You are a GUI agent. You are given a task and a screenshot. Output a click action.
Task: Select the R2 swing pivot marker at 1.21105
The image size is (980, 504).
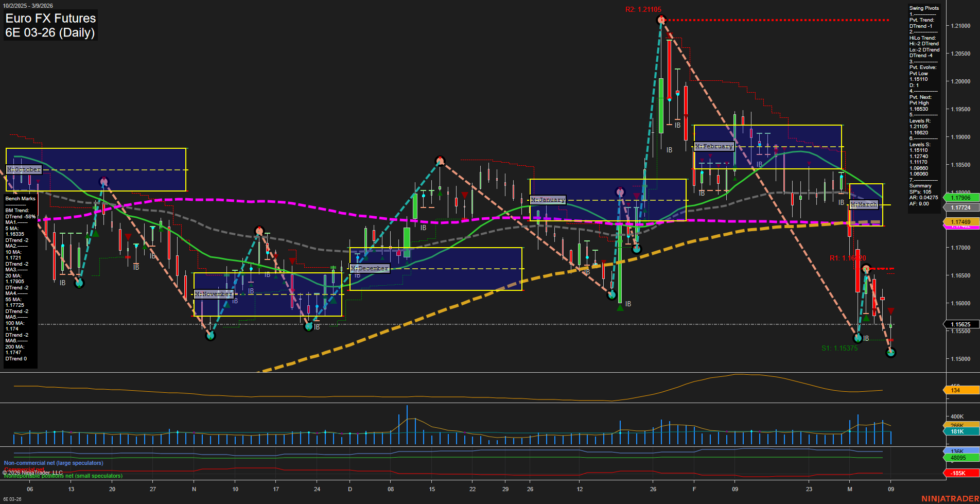tap(661, 20)
